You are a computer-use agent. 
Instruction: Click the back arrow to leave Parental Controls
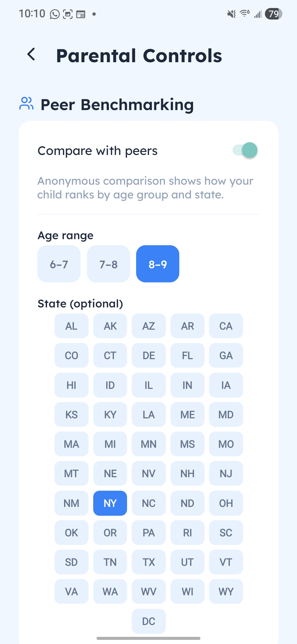(31, 54)
